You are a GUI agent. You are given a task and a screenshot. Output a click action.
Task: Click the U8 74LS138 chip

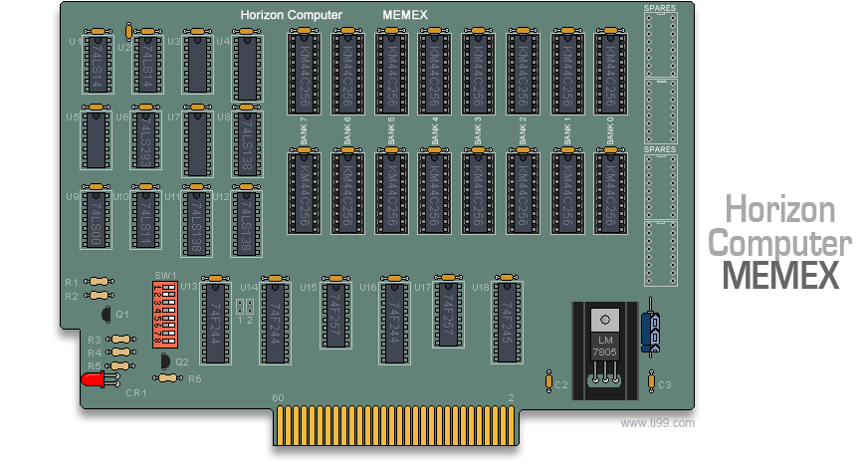tap(247, 144)
